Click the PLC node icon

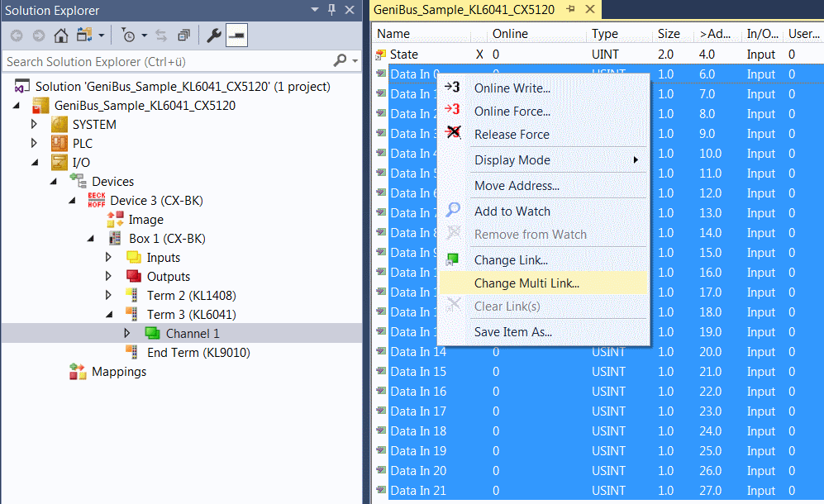coord(59,144)
